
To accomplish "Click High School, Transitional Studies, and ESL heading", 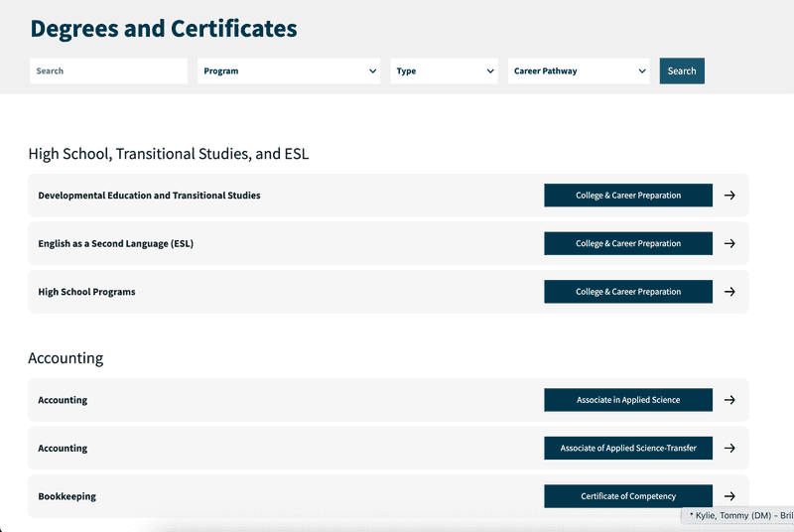I will 168,154.
